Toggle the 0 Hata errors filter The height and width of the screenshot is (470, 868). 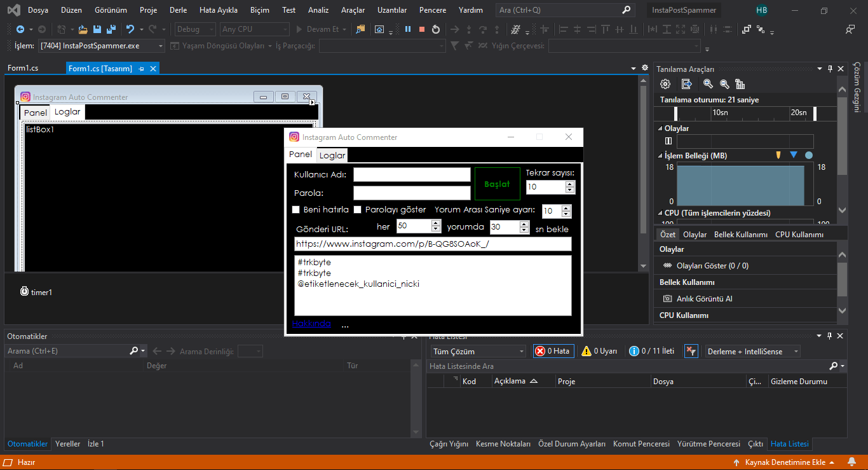pos(552,351)
